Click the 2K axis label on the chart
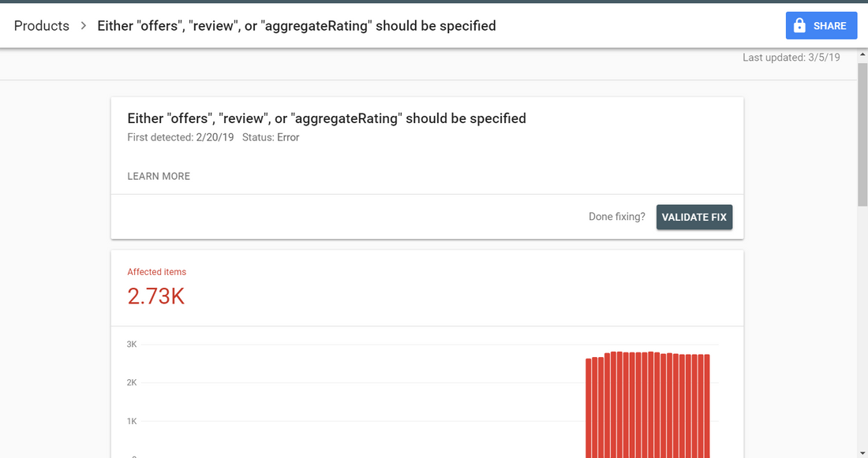This screenshot has width=868, height=458. pos(132,383)
